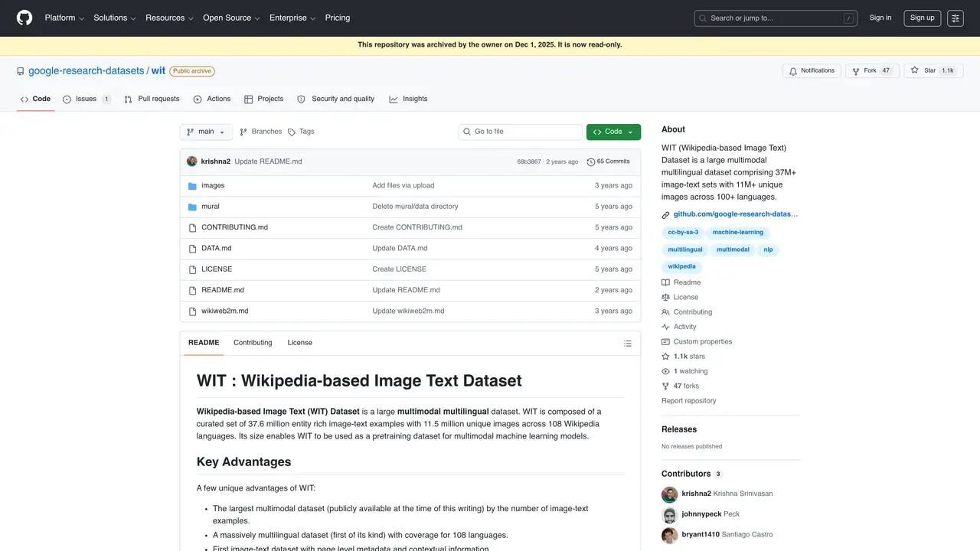Expand the Resources menu
Image resolution: width=980 pixels, height=551 pixels.
169,18
